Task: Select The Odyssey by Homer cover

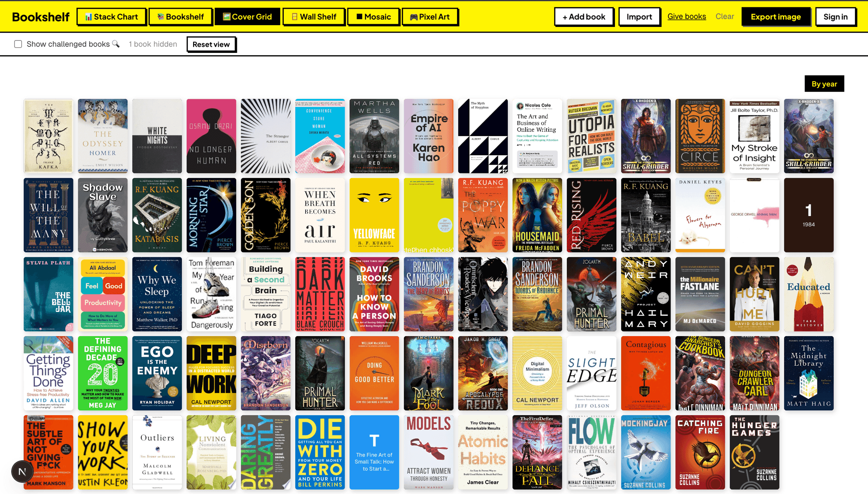Action: [x=103, y=136]
